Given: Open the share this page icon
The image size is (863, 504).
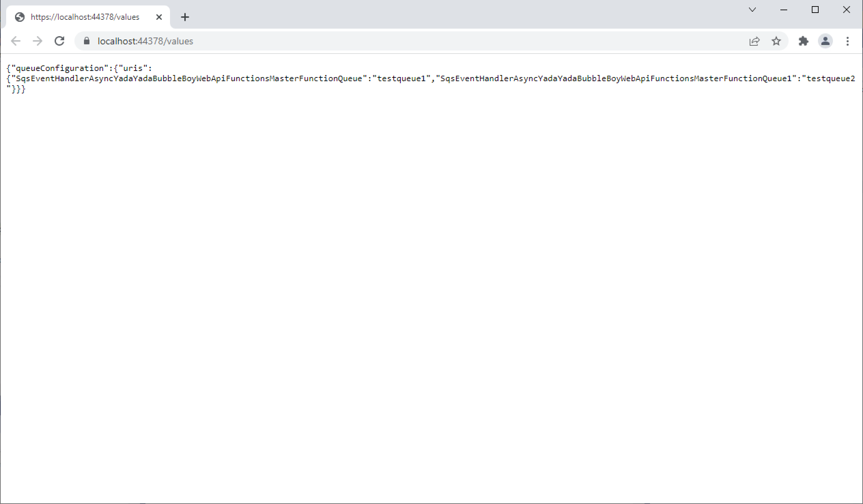Looking at the screenshot, I should coord(754,41).
